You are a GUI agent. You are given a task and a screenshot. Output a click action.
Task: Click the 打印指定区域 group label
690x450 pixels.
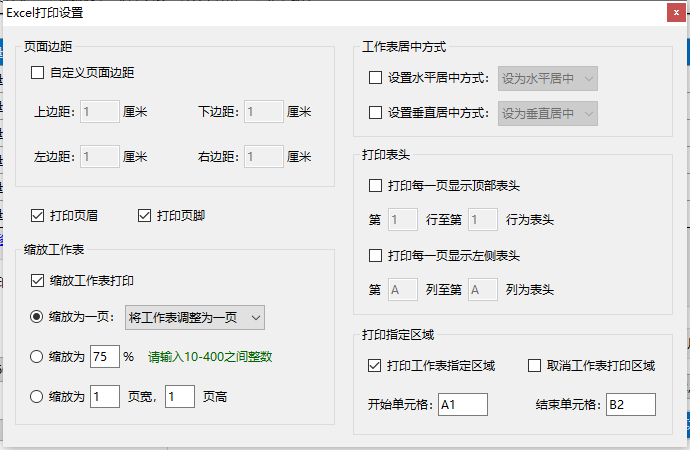pyautogui.click(x=398, y=335)
